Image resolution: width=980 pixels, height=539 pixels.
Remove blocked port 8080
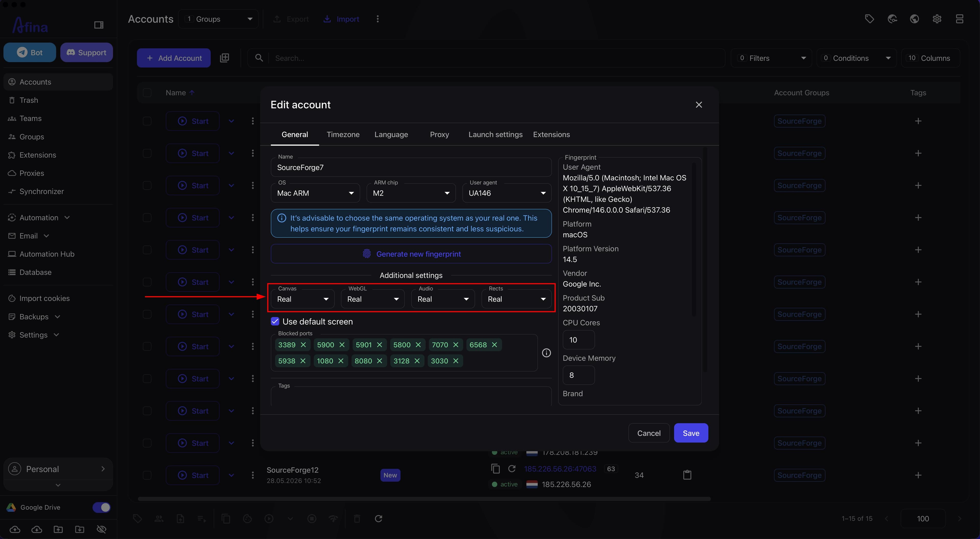pos(379,361)
